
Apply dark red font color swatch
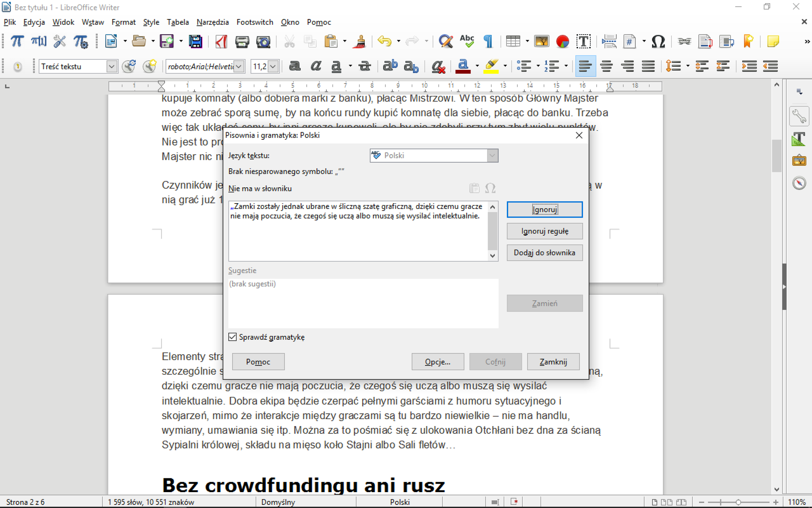pyautogui.click(x=463, y=66)
